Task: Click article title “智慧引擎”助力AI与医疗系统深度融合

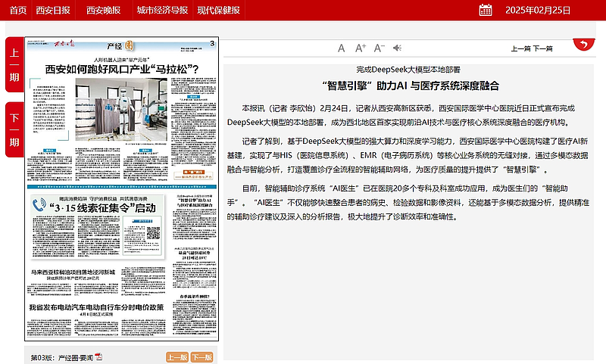Action: (410, 86)
